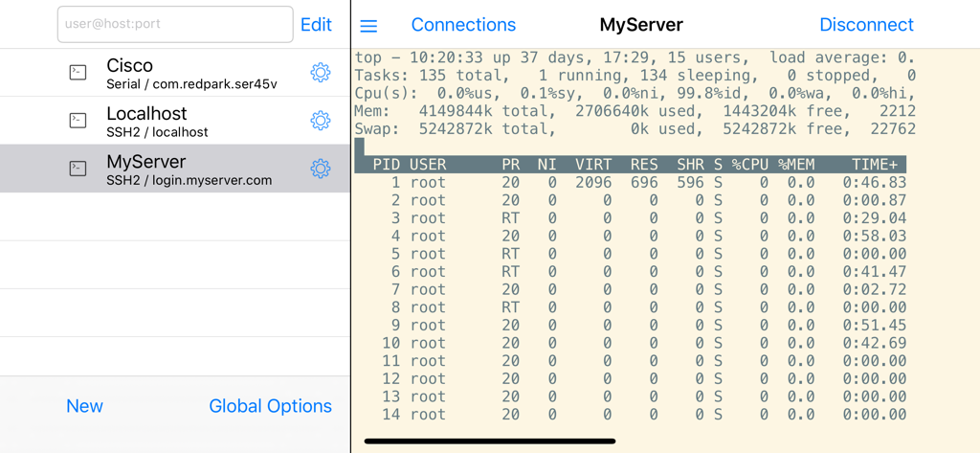Screen dimensions: 980x453
Task: Tap the Edit button
Action: [316, 24]
